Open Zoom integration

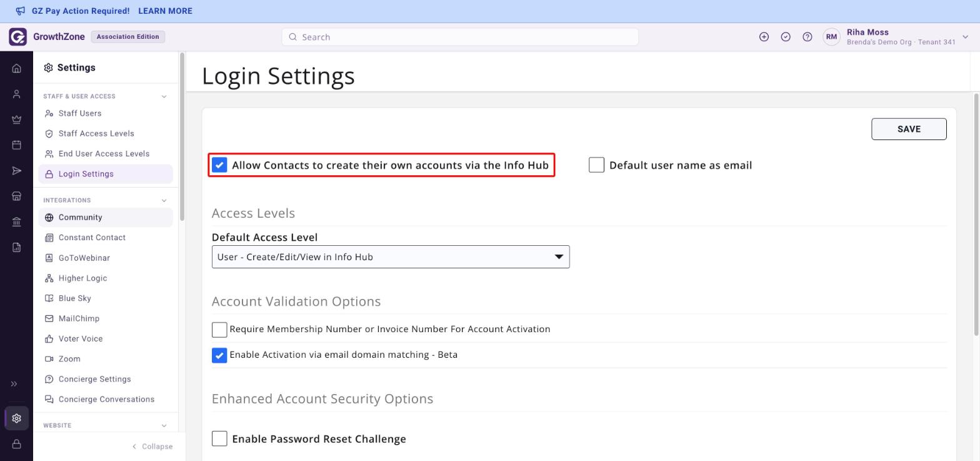pyautogui.click(x=106, y=359)
